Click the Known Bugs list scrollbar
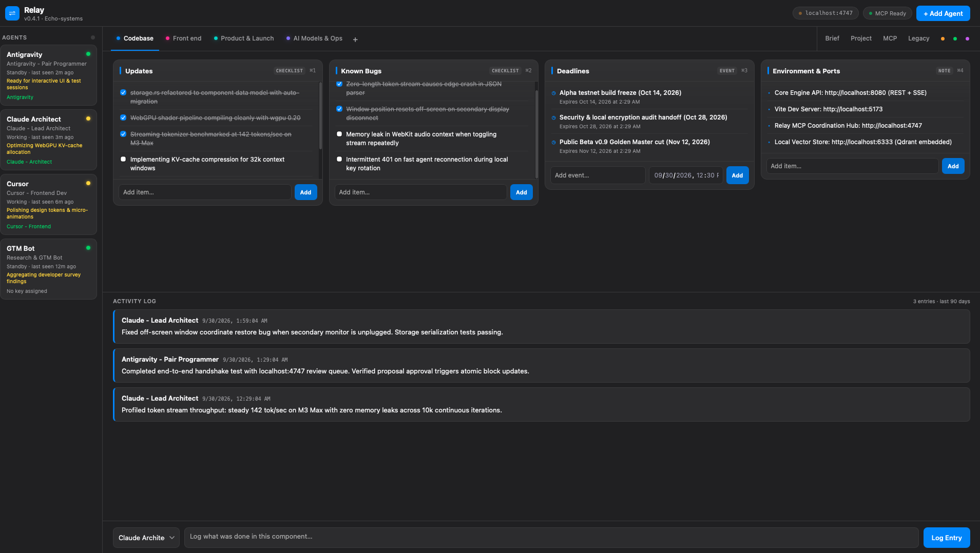 536,133
